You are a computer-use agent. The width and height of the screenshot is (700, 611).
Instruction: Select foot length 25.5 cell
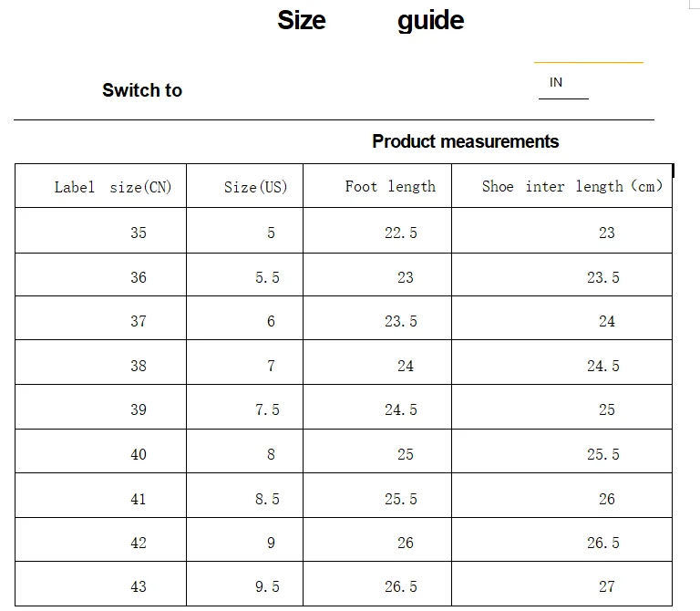click(377, 495)
